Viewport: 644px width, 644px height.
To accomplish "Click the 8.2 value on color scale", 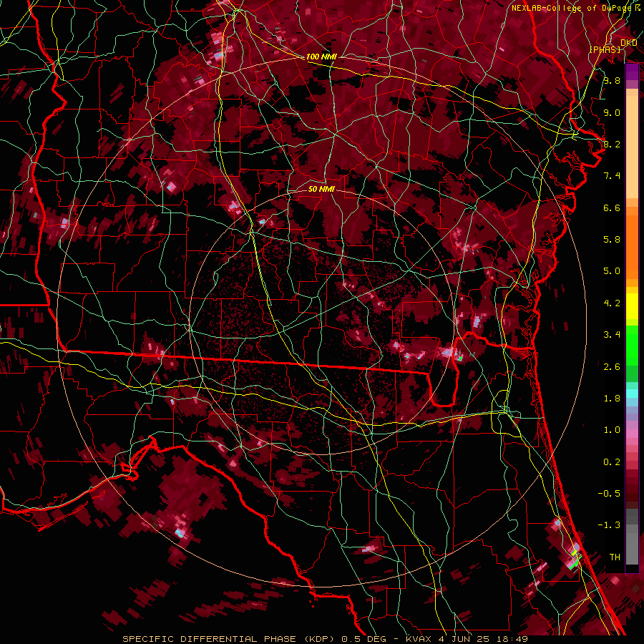I will point(612,144).
